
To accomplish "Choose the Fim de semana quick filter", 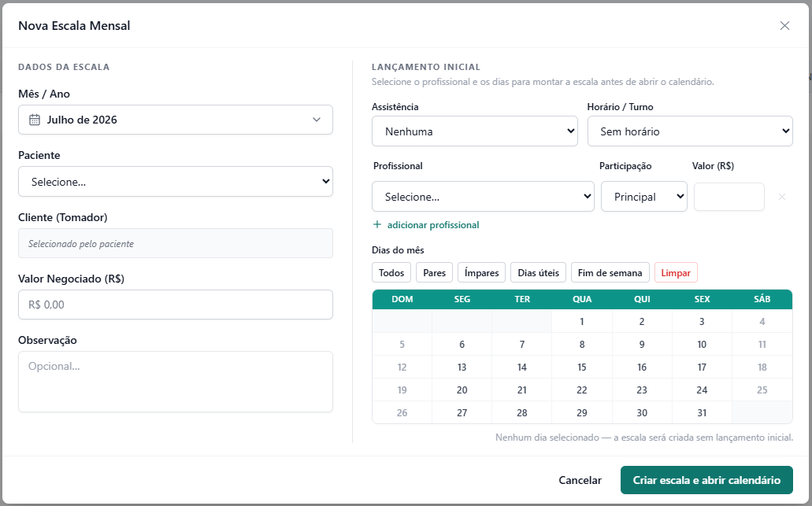I will [x=610, y=272].
